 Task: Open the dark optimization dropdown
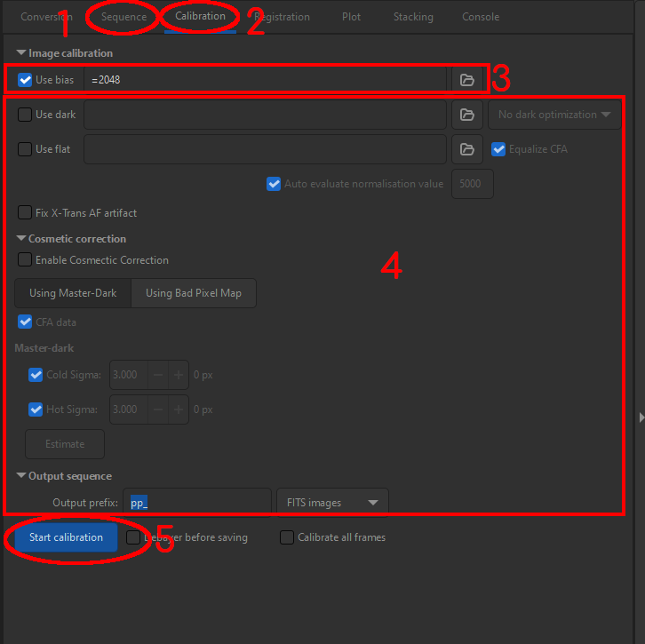pos(554,115)
